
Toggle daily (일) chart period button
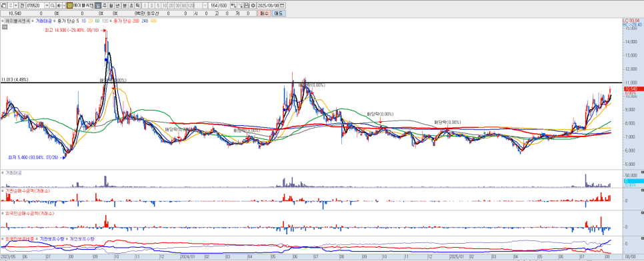tap(98, 5)
